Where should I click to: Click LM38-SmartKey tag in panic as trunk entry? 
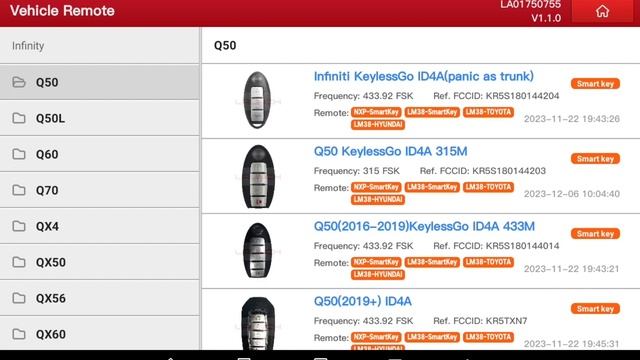pyautogui.click(x=432, y=112)
